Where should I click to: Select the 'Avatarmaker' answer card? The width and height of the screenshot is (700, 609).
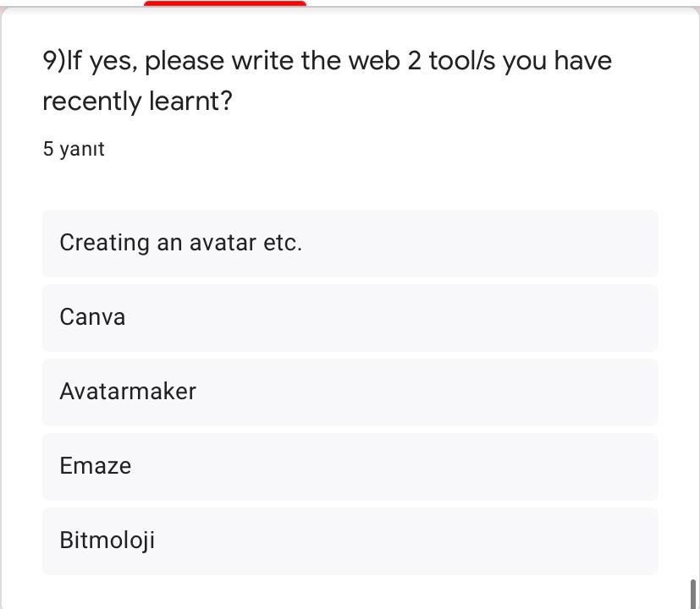[350, 392]
